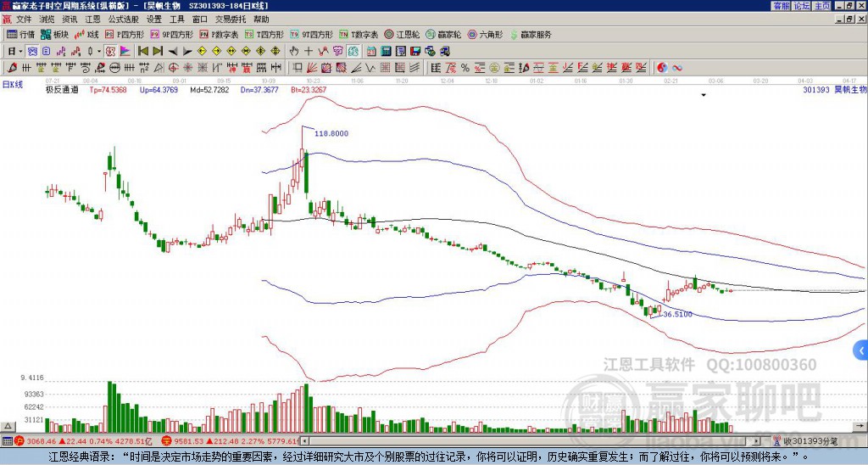Open 赢家服务 dollar-sign service button
The width and height of the screenshot is (868, 465).
coord(531,34)
